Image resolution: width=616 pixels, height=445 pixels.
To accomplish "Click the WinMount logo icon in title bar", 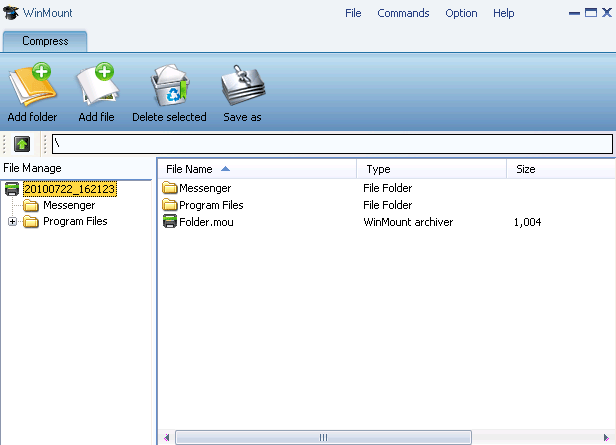I will (x=11, y=13).
